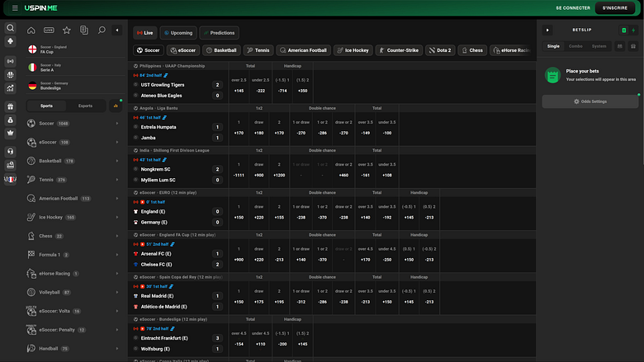The width and height of the screenshot is (644, 362).
Task: Bet over 2.5 at +145 for UST Growling Tigers
Action: 239,86
